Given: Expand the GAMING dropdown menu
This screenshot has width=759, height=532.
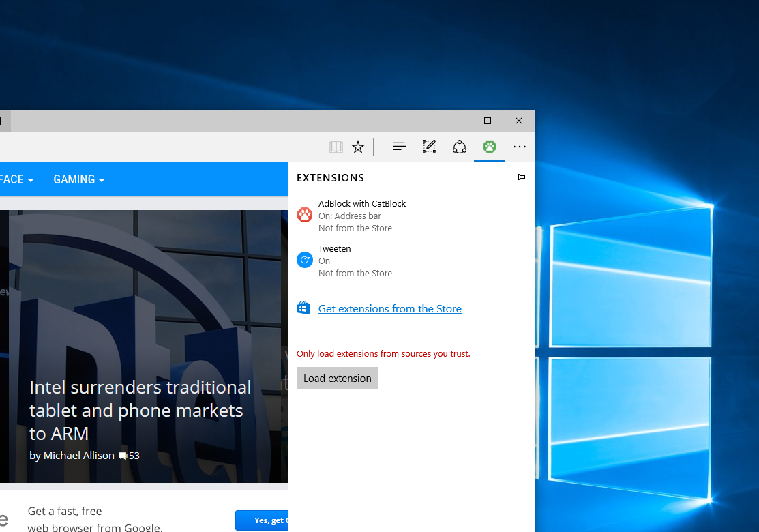Looking at the screenshot, I should coord(79,179).
